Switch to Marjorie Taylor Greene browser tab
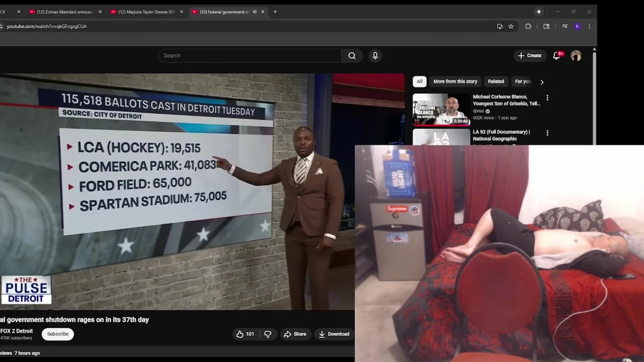 click(x=142, y=12)
